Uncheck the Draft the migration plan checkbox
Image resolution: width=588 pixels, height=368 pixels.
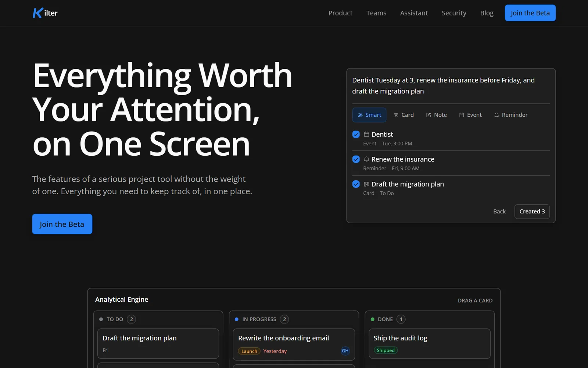pyautogui.click(x=356, y=184)
